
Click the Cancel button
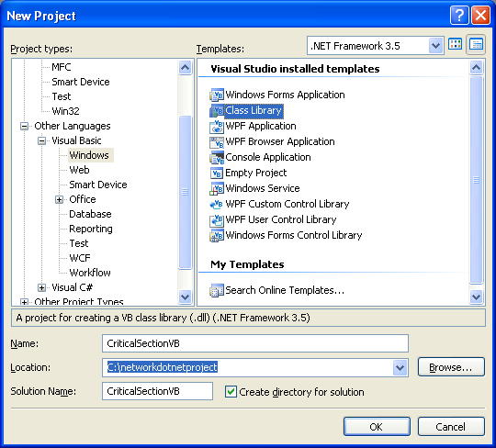[x=451, y=427]
